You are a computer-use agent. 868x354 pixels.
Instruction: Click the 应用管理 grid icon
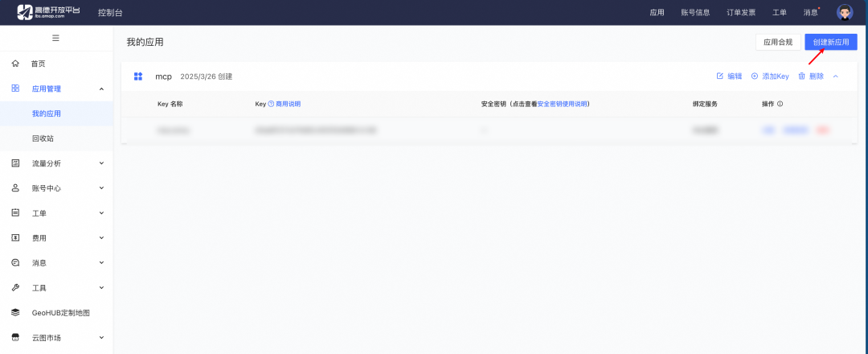point(15,88)
